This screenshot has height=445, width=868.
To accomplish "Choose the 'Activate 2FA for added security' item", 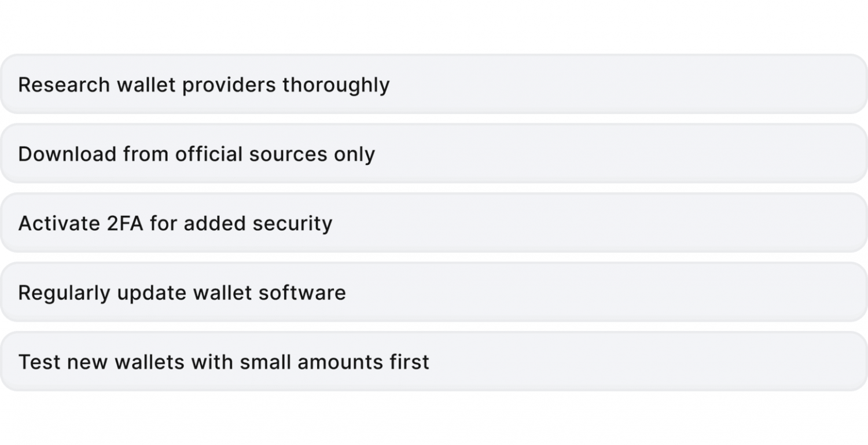I will tap(434, 223).
